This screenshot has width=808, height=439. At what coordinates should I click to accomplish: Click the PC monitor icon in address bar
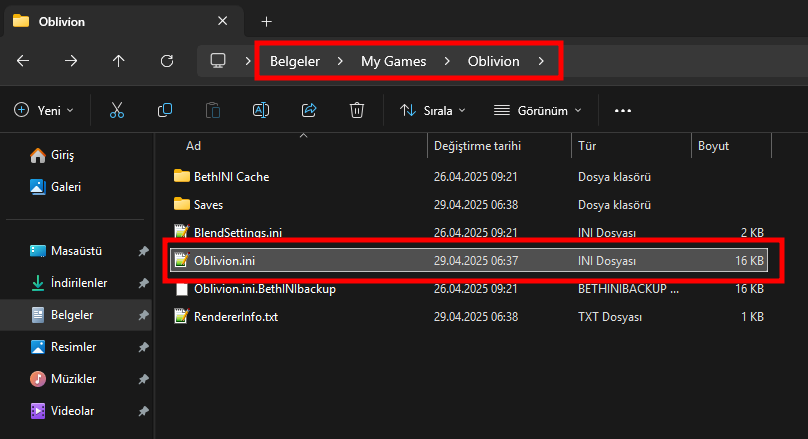click(217, 61)
